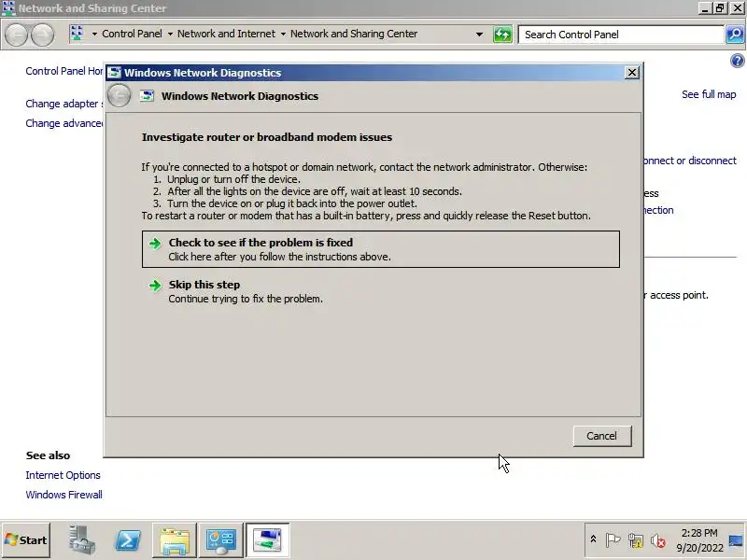Viewport: 747px width, 560px height.
Task: Click the green arrow beside Check to see
Action: tap(155, 244)
